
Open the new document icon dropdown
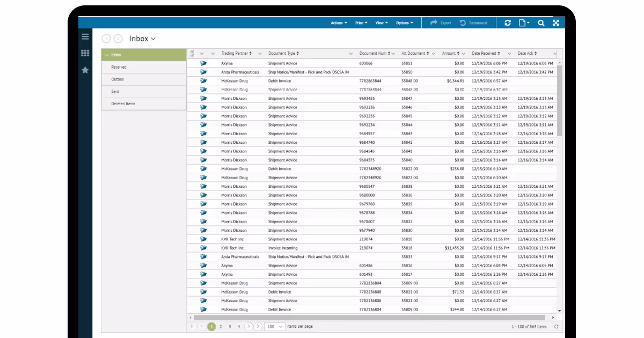(x=525, y=23)
